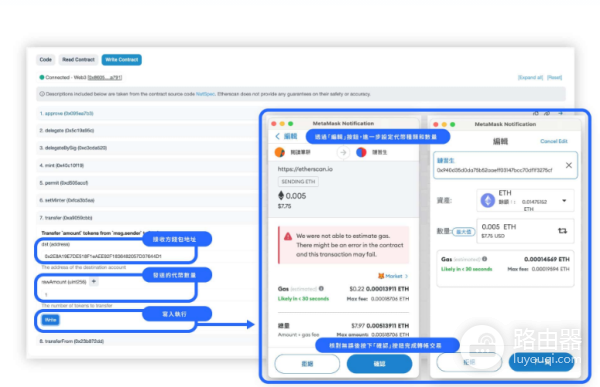Click the currency swap icon in the amount field
Image resolution: width=600 pixels, height=387 pixels.
pyautogui.click(x=562, y=231)
